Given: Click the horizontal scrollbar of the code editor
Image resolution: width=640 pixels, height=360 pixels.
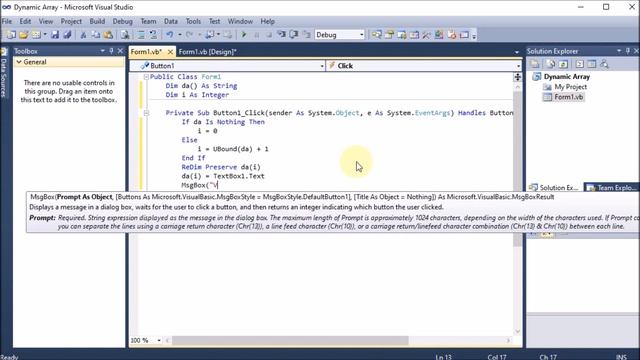Looking at the screenshot, I should [290, 340].
